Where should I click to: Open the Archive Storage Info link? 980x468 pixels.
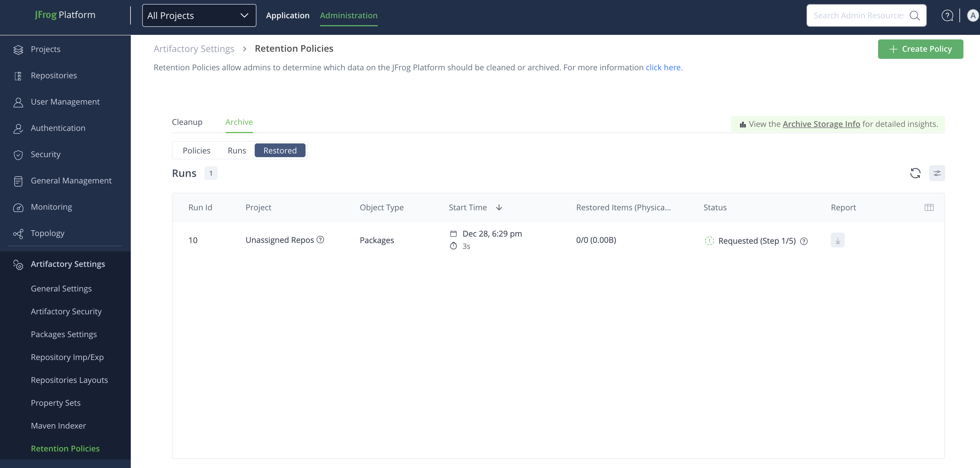(x=821, y=124)
